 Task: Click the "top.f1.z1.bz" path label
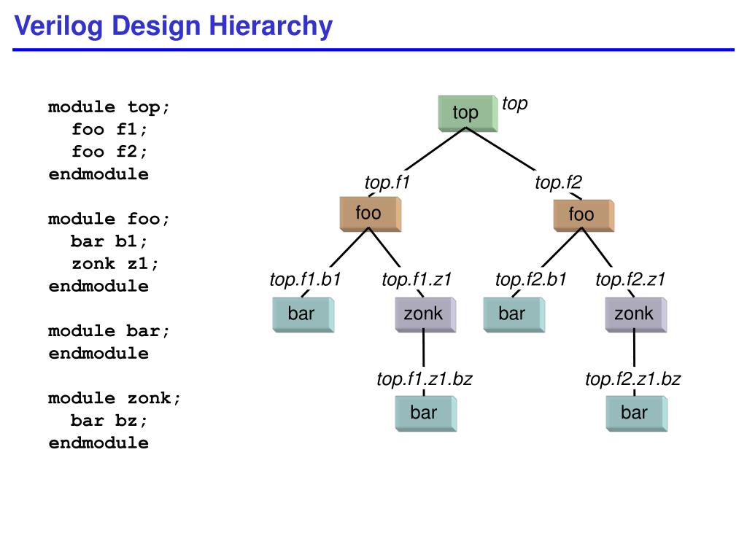[x=425, y=379]
